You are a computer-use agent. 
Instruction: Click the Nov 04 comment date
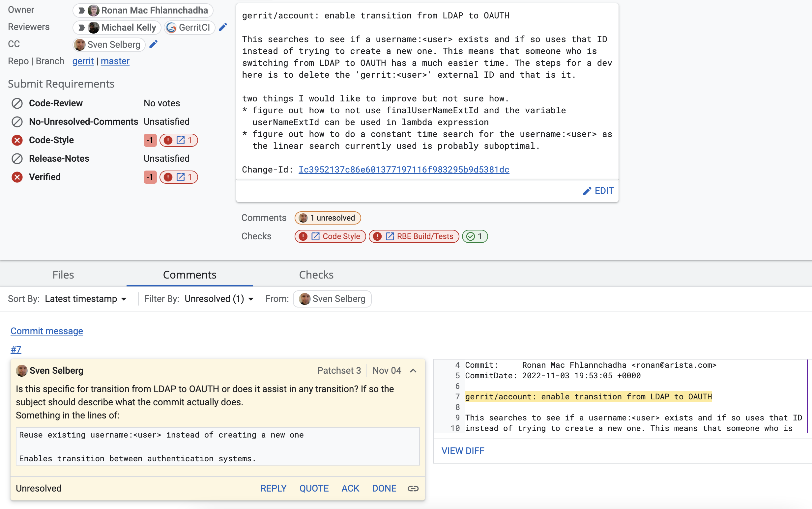pos(387,371)
